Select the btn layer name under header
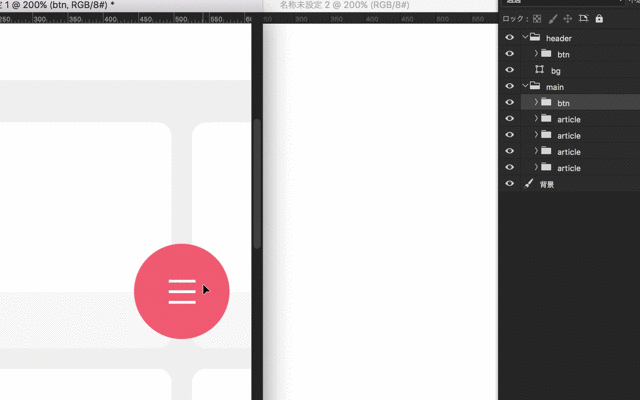The width and height of the screenshot is (640, 400). [563, 55]
